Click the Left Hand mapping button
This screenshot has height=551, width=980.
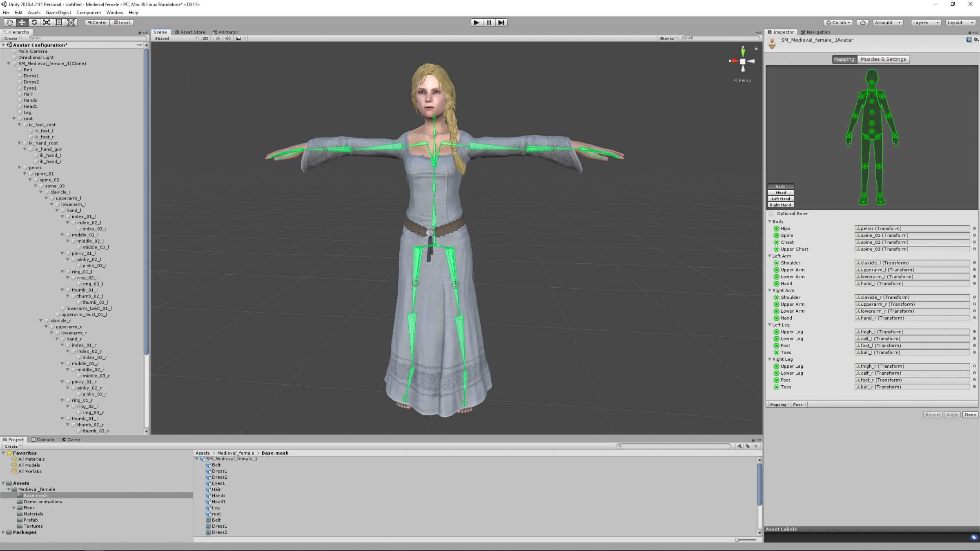click(x=780, y=199)
